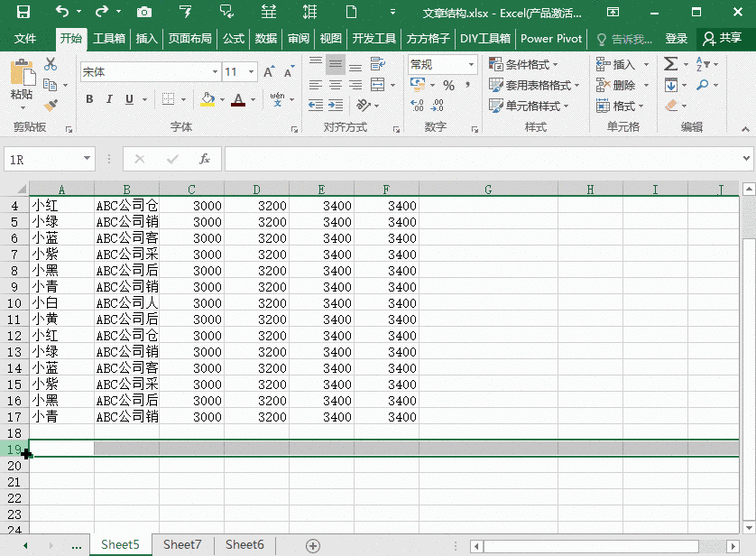This screenshot has width=756, height=556.
Task: Pick the red font color swatch
Action: [239, 101]
